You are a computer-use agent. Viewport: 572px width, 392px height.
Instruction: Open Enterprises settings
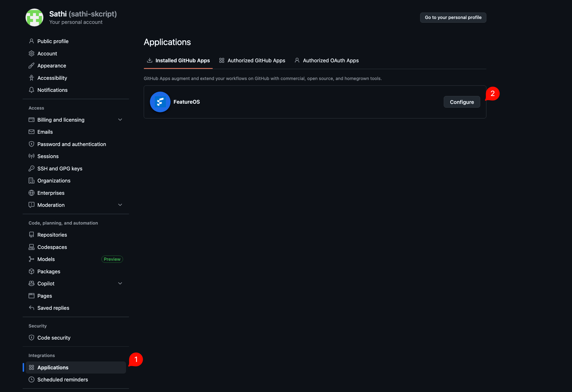click(76, 193)
